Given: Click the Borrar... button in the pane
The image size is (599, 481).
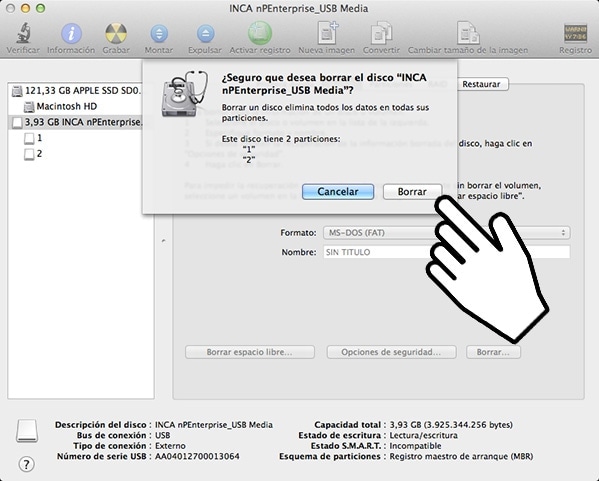Looking at the screenshot, I should [493, 352].
